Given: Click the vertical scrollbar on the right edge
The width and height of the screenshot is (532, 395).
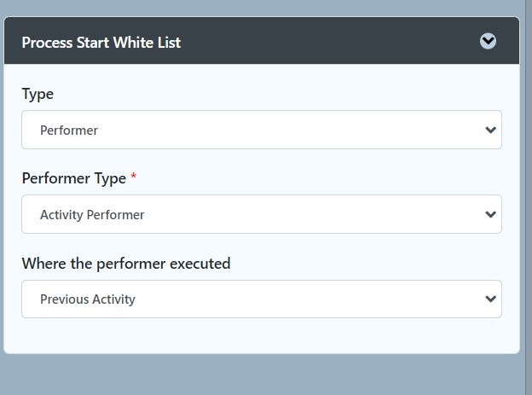Looking at the screenshot, I should [x=529, y=197].
